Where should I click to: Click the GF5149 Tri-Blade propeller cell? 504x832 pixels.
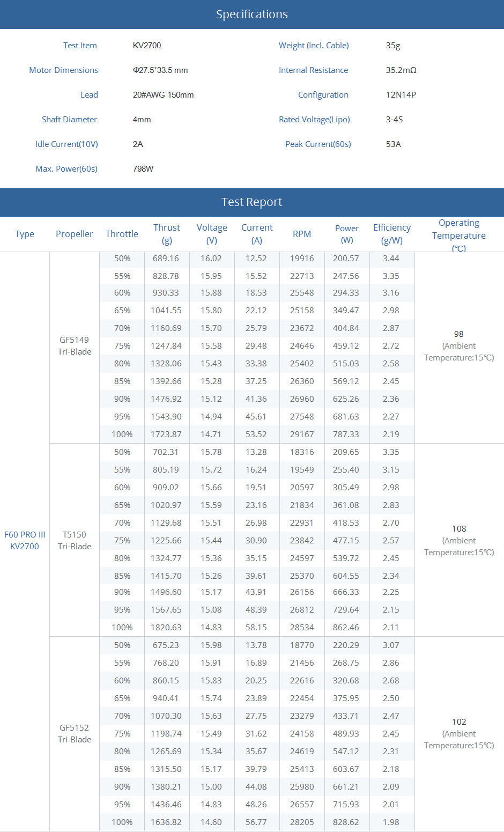coord(75,346)
